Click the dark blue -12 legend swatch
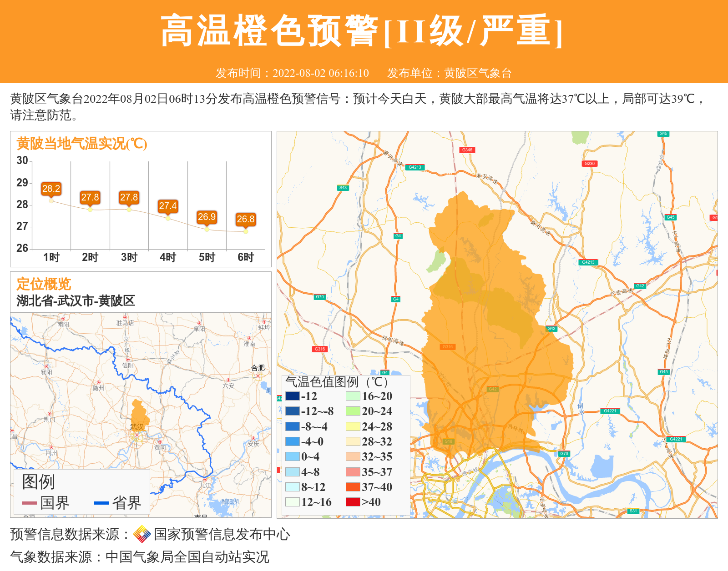Image resolution: width=728 pixels, height=571 pixels. [292, 396]
